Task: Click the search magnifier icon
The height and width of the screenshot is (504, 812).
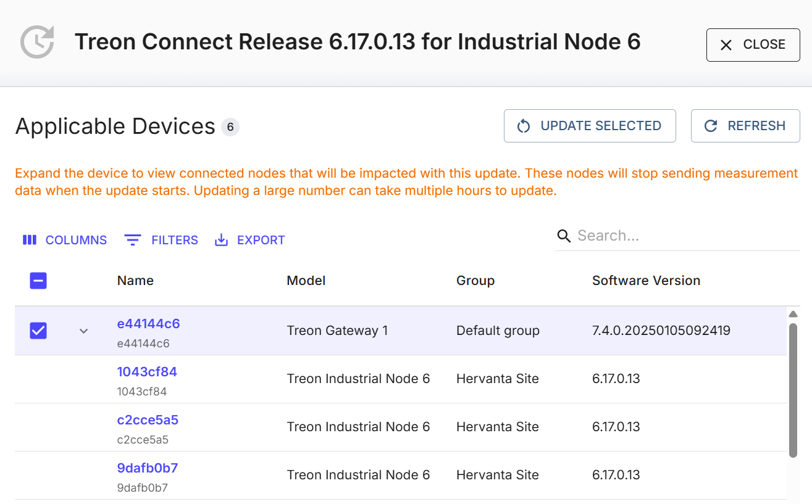Action: 563,236
